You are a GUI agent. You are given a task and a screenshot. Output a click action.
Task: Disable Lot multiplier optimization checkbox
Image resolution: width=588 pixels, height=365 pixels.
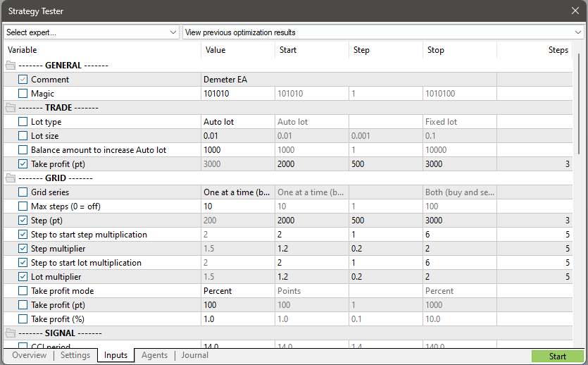coord(23,276)
